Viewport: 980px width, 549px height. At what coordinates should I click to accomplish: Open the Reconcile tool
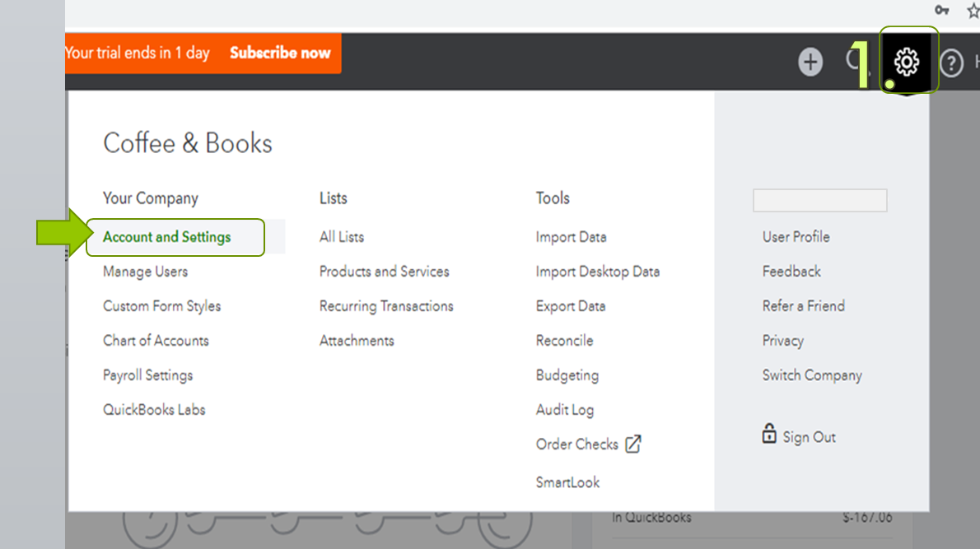click(564, 341)
